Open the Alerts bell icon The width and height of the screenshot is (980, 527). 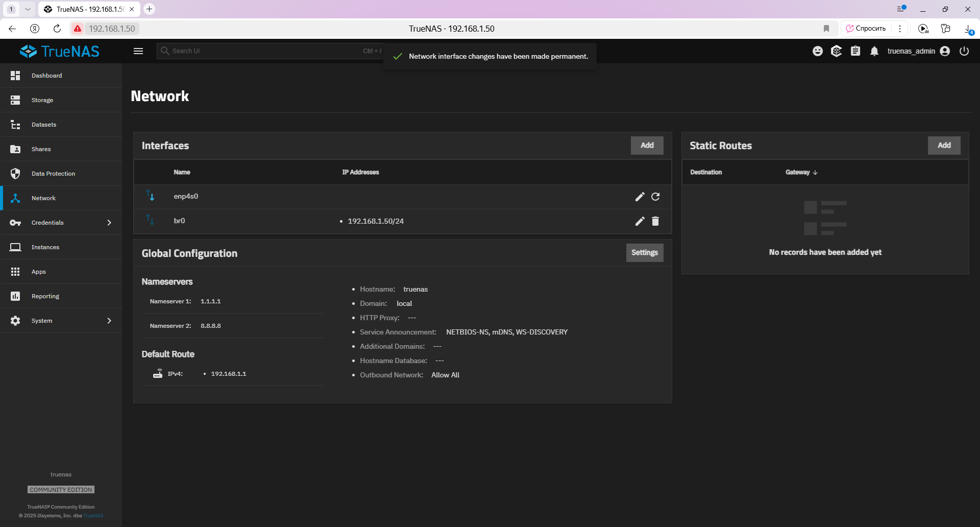tap(874, 51)
